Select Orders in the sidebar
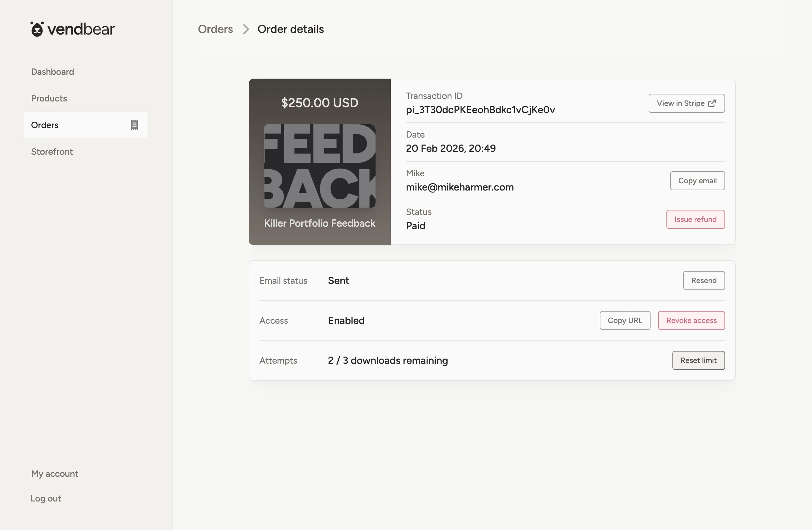 click(45, 125)
